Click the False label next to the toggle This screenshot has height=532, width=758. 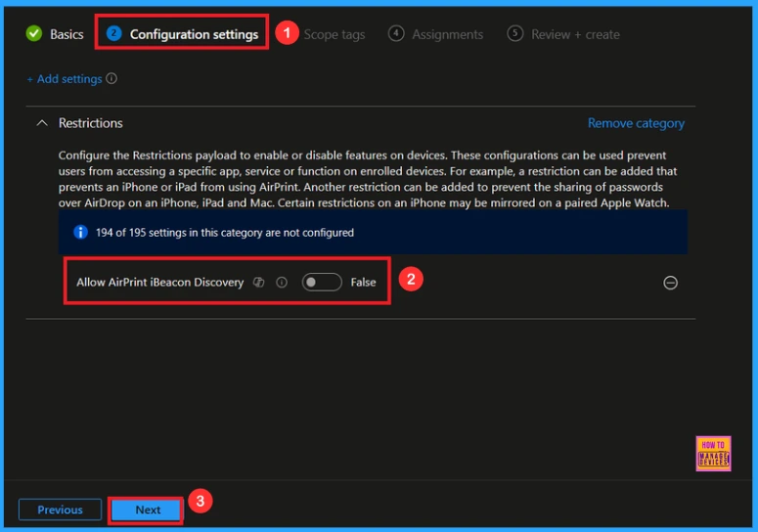click(363, 283)
